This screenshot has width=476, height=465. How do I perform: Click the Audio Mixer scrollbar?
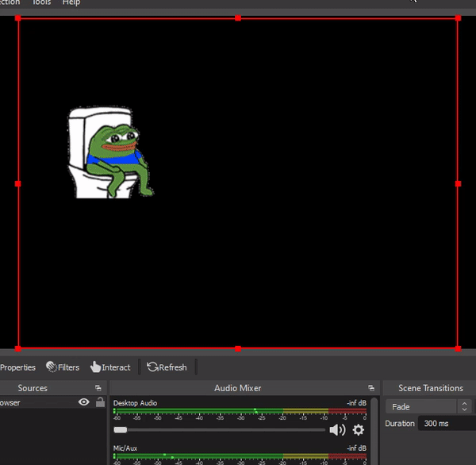coord(374,432)
